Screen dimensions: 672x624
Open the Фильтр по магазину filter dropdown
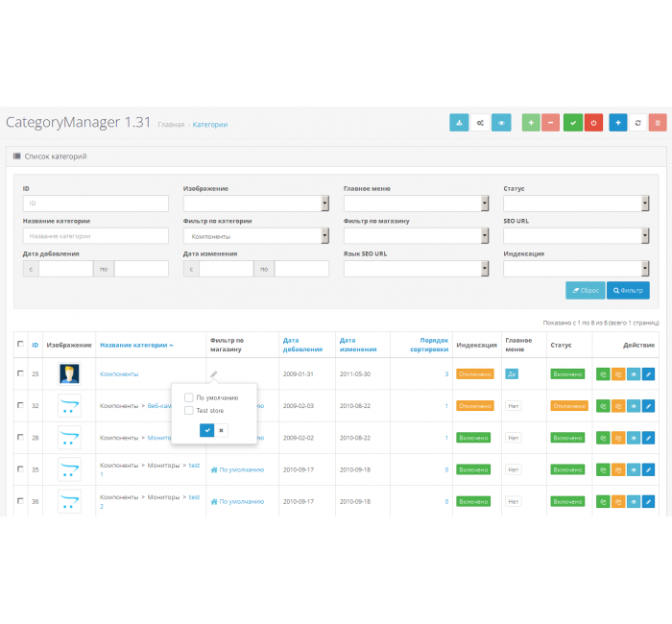point(416,236)
